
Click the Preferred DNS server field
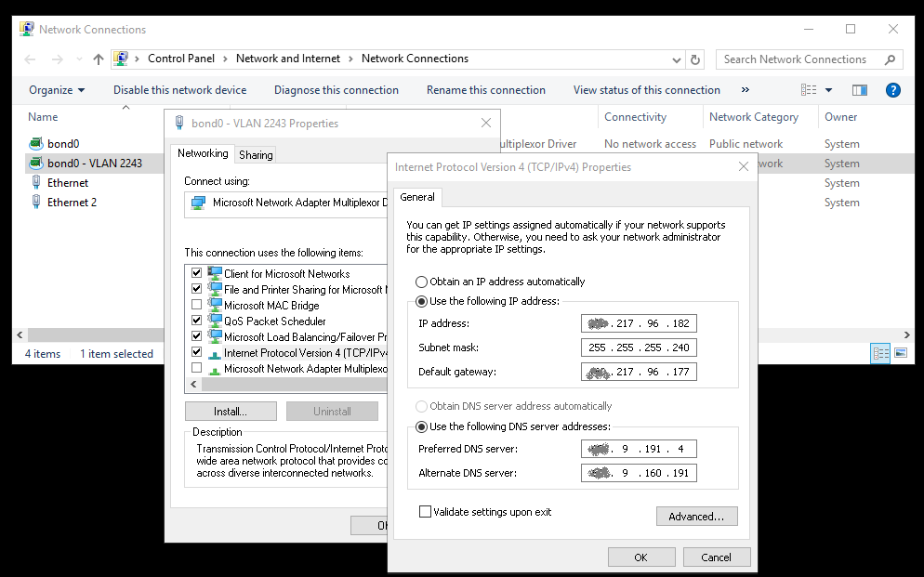639,449
